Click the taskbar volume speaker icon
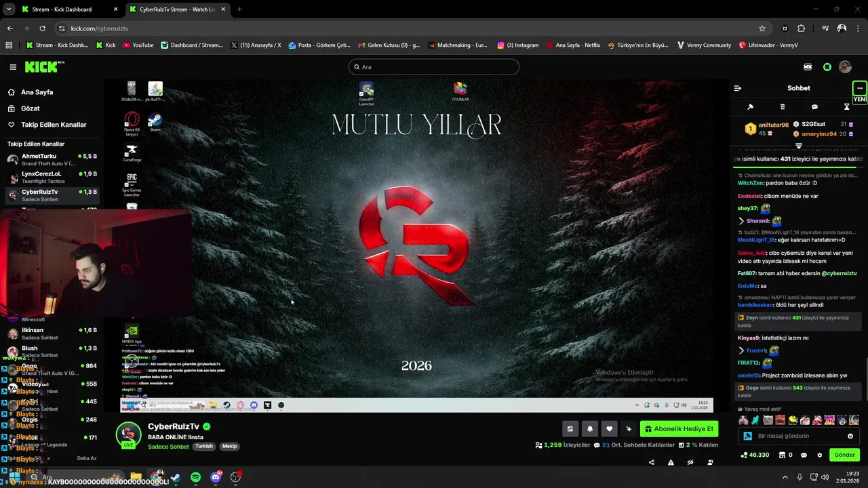Screen dimensions: 868x488 pos(825,477)
